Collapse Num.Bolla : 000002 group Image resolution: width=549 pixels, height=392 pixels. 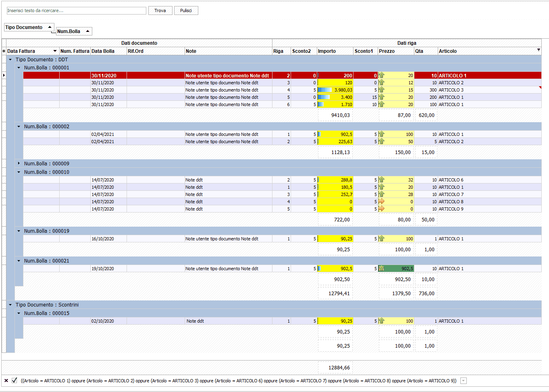point(19,127)
